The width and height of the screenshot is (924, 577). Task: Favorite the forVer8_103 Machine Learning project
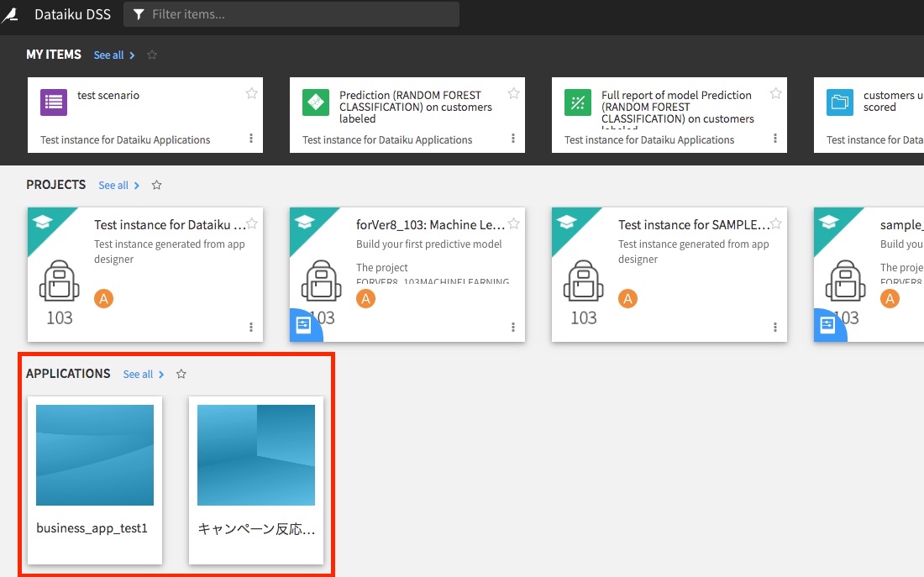[514, 223]
